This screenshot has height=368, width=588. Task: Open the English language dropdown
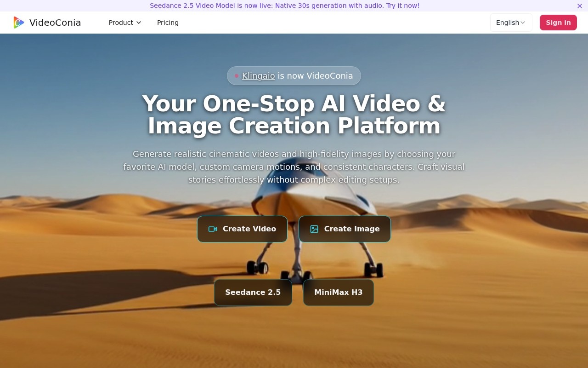coord(511,23)
